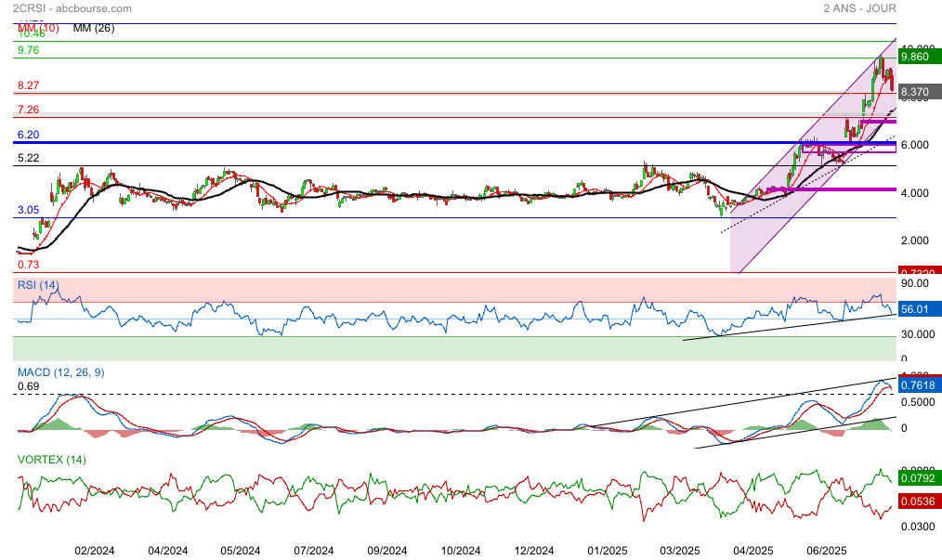Viewport: 942px width, 560px height.
Task: Click the black 5.22 level label
Action: (x=28, y=159)
